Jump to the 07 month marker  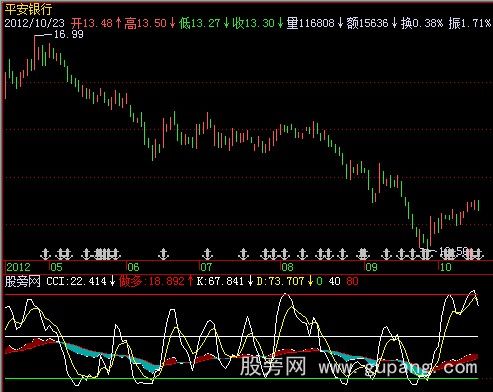click(206, 267)
